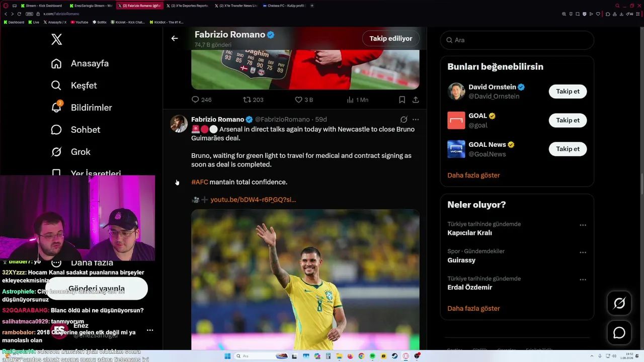This screenshot has height=362, width=644.
Task: Switch to the Stream - Kick Dashboard tab
Action: (41, 6)
